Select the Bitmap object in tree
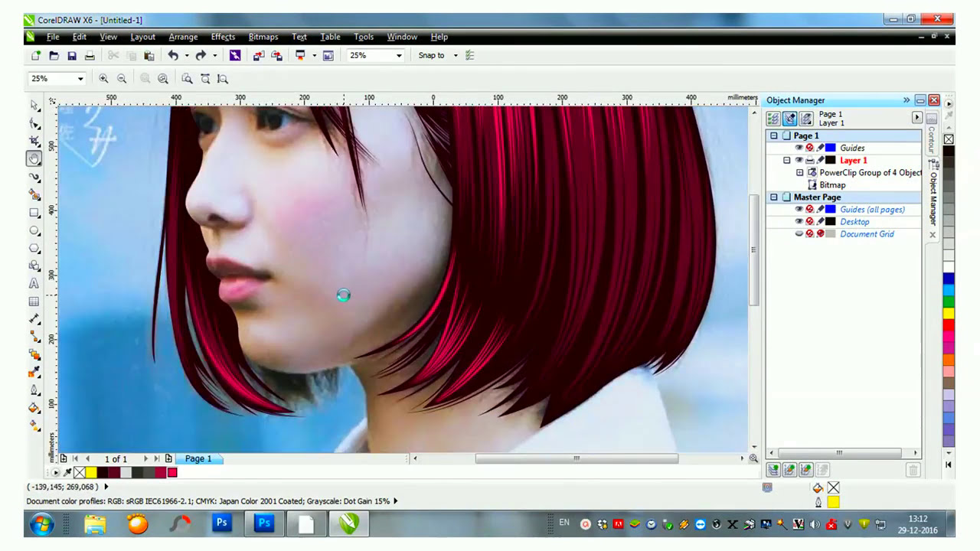Screen dimensions: 980x551 (832, 184)
